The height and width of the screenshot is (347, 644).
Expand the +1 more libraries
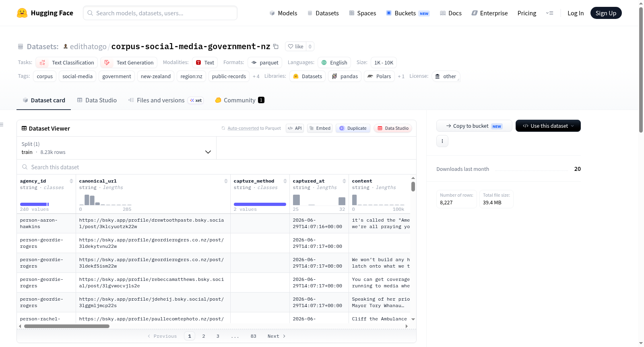401,76
